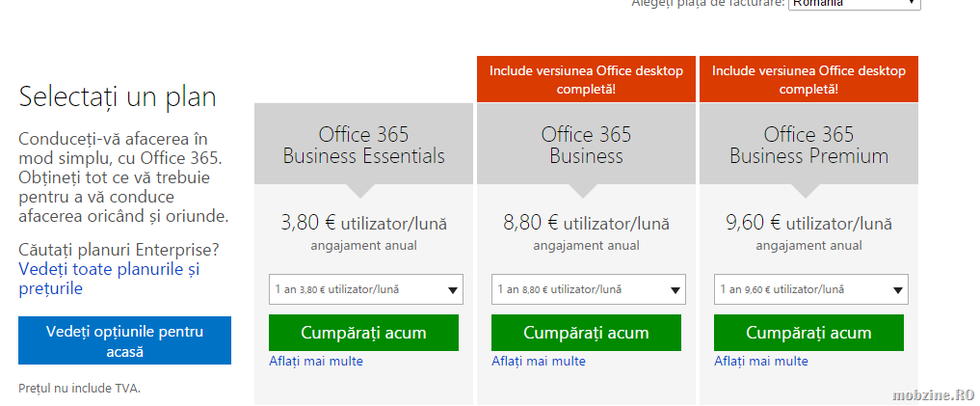Open the România billing country dropdown
The height and width of the screenshot is (406, 980).
(x=854, y=4)
